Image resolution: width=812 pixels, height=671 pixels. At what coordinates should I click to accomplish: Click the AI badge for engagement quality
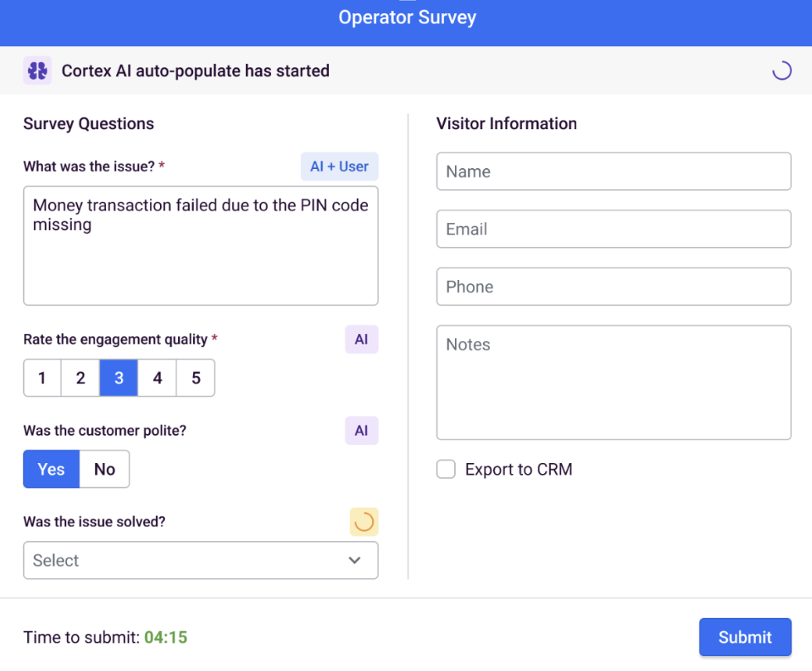[361, 339]
